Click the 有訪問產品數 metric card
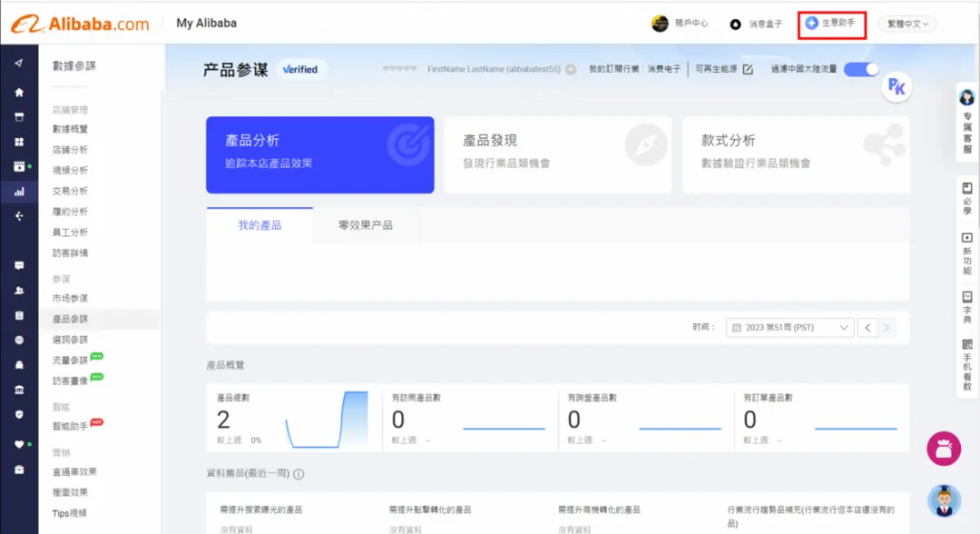The height and width of the screenshot is (534, 980). tap(470, 419)
